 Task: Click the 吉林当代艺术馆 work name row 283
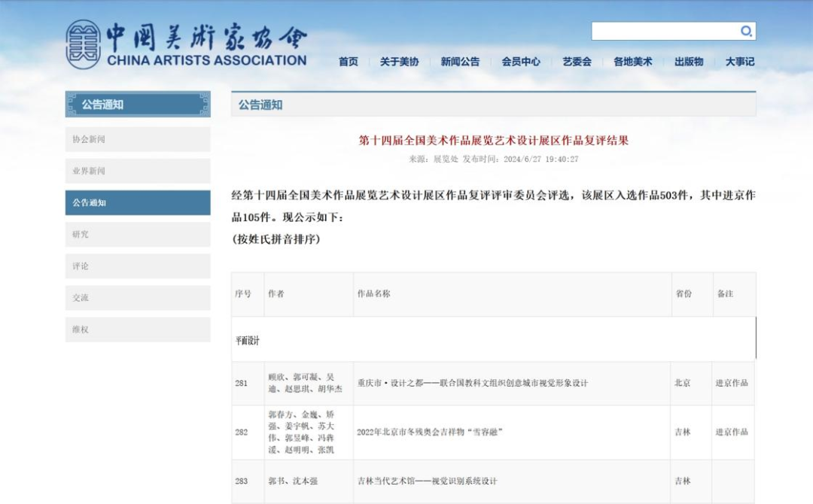tap(427, 481)
